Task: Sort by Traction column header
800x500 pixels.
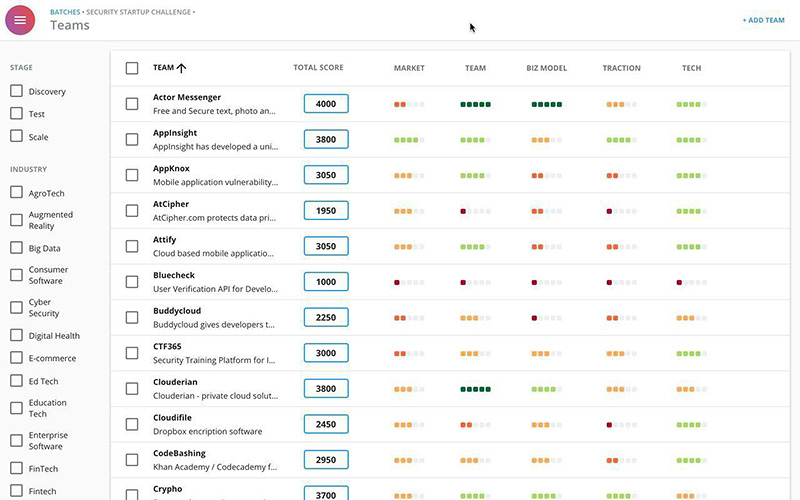Action: tap(621, 68)
